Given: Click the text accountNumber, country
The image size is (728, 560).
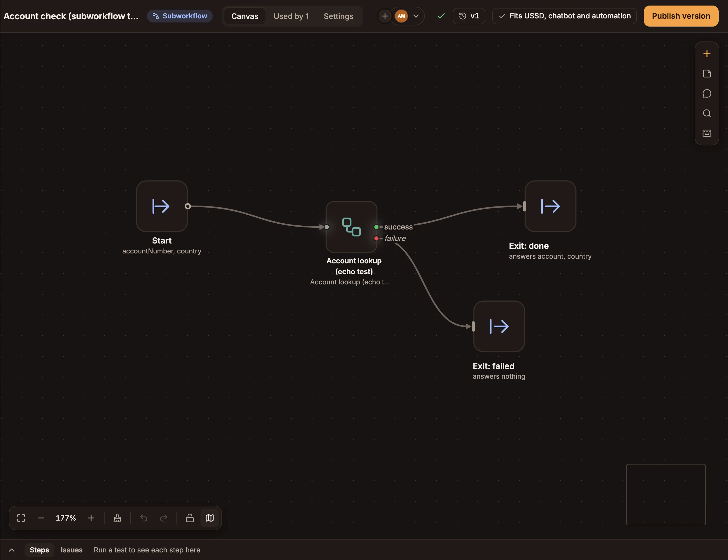Looking at the screenshot, I should 162,251.
